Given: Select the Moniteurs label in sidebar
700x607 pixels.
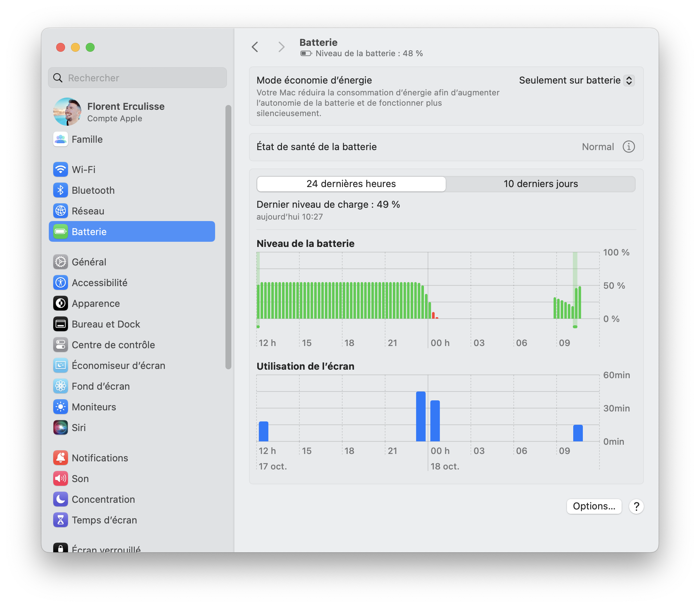Looking at the screenshot, I should coord(94,407).
